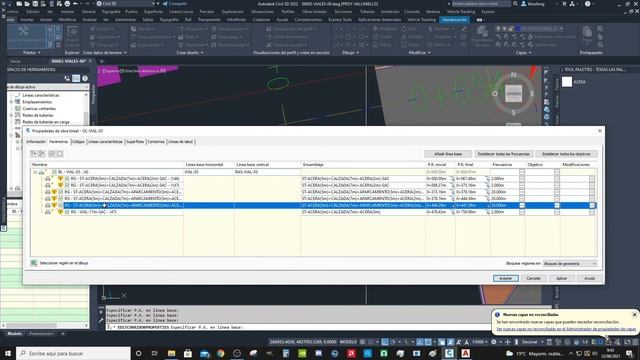
Task: Switch to the Líneas de talud tab
Action: 181,142
